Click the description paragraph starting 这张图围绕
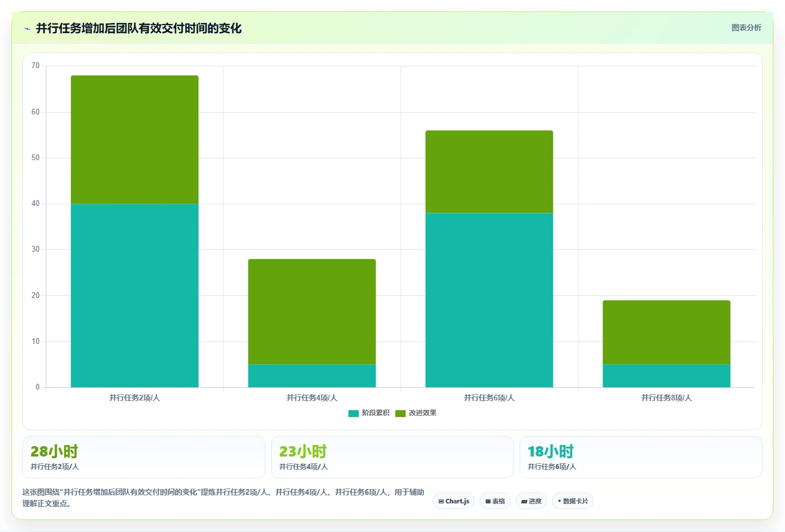This screenshot has width=785, height=532. (223, 498)
